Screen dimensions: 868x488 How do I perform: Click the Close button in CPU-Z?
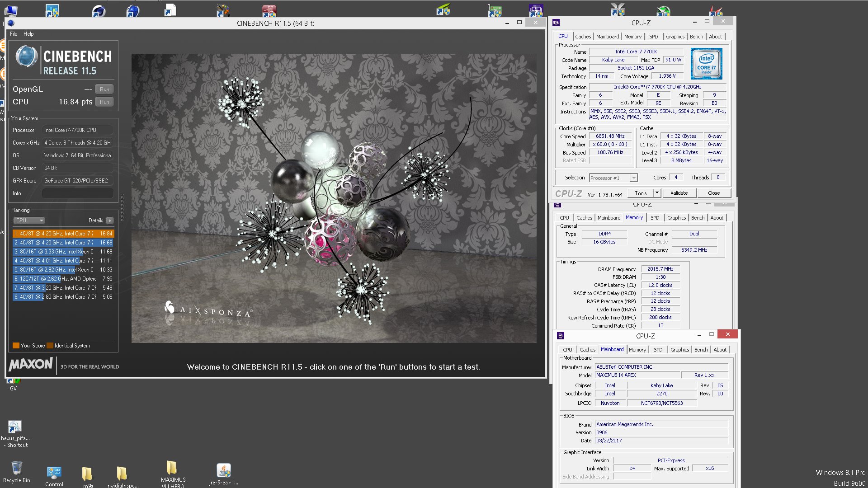click(x=714, y=193)
